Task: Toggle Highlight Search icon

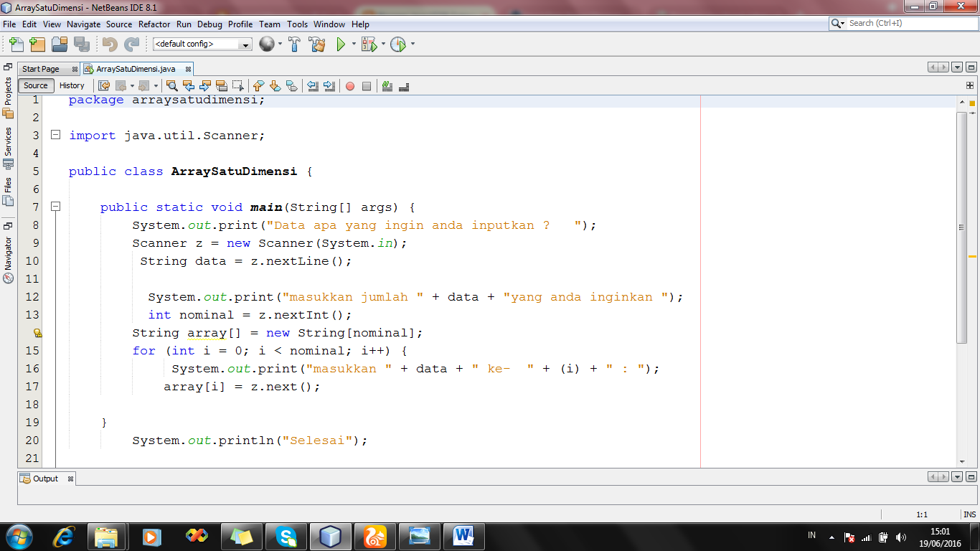Action: point(222,86)
